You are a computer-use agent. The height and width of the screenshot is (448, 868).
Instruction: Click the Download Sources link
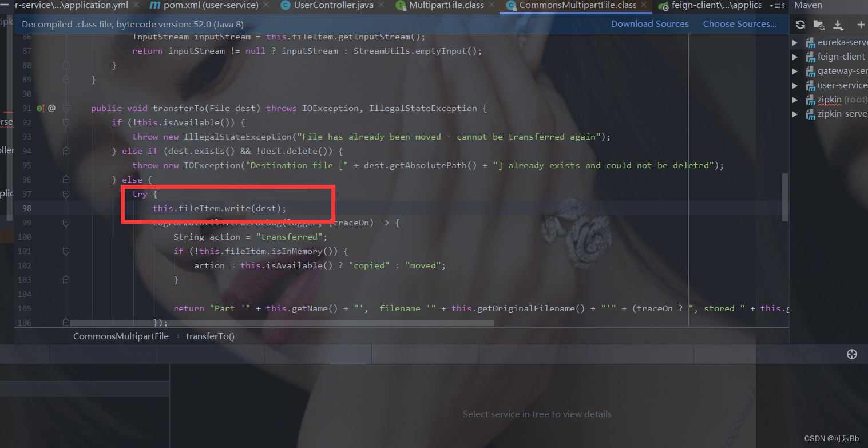click(649, 23)
